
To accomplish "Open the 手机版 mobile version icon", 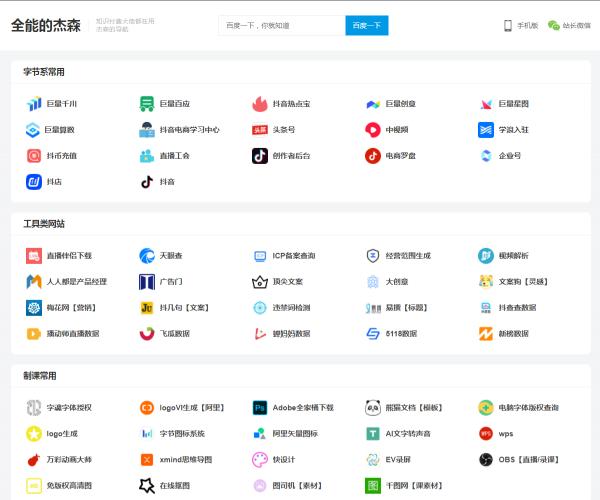I will (508, 26).
